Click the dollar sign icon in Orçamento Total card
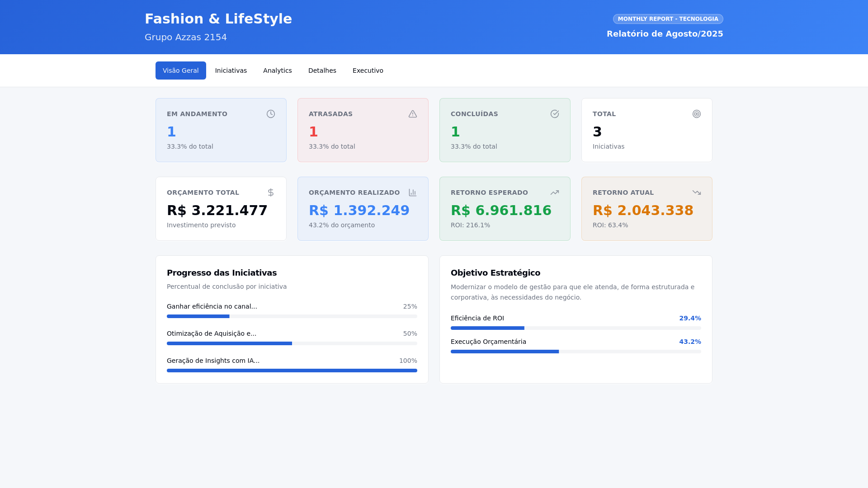 (x=271, y=192)
